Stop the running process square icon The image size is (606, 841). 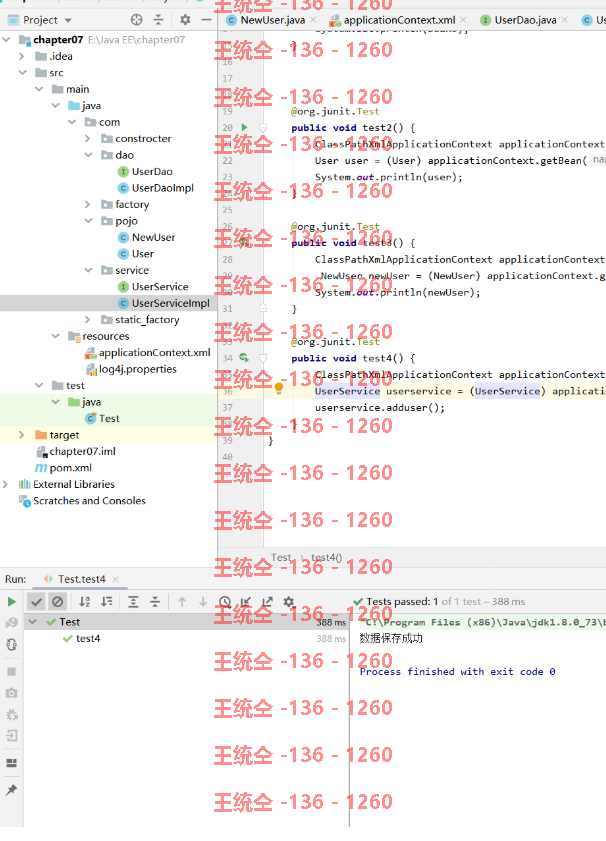[11, 672]
